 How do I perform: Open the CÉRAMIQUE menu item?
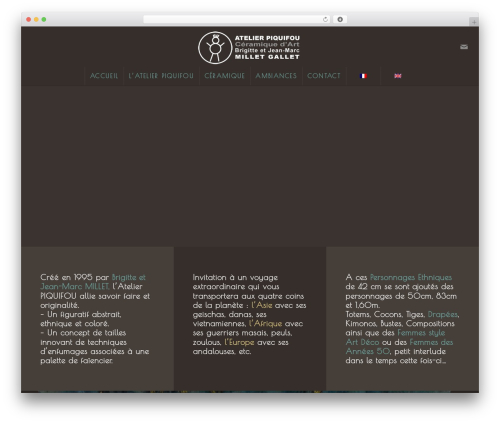(x=224, y=76)
